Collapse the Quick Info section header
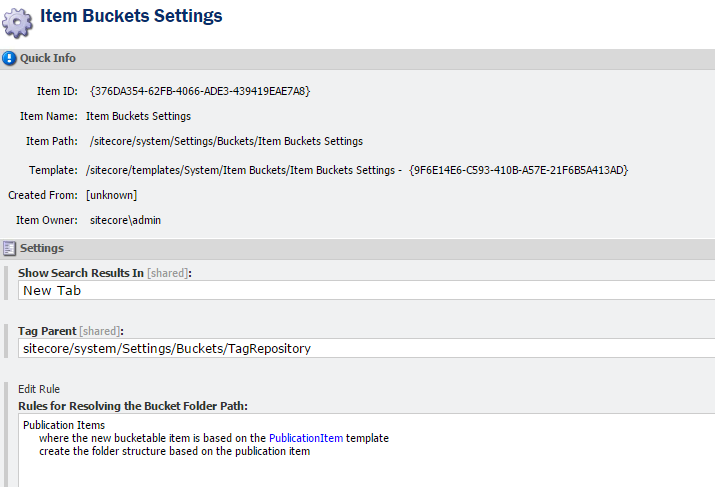 (x=48, y=58)
